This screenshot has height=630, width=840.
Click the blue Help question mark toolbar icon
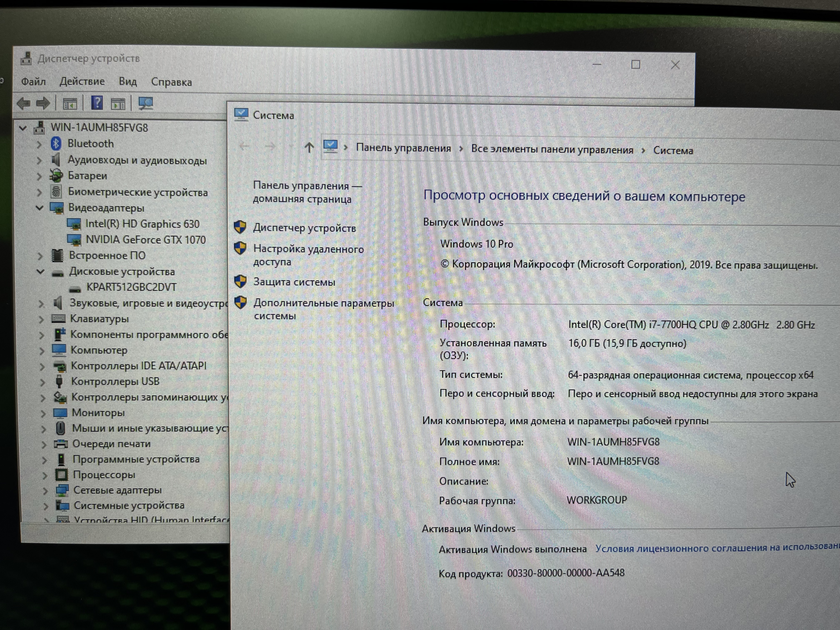tap(97, 103)
